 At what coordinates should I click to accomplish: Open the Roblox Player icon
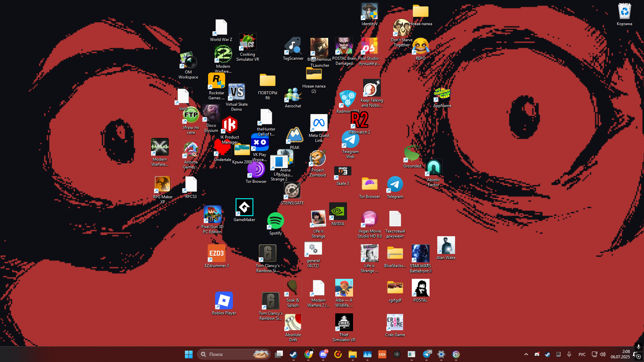pos(224,301)
